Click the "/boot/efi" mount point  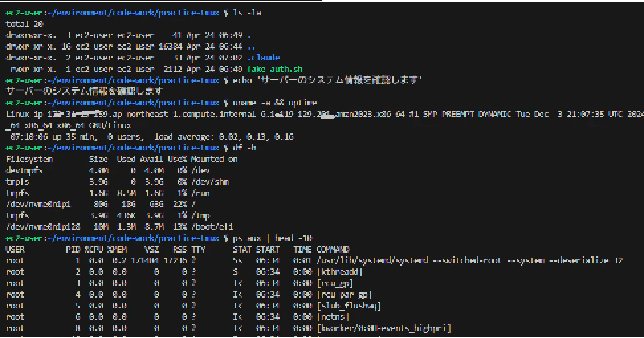[x=212, y=227]
